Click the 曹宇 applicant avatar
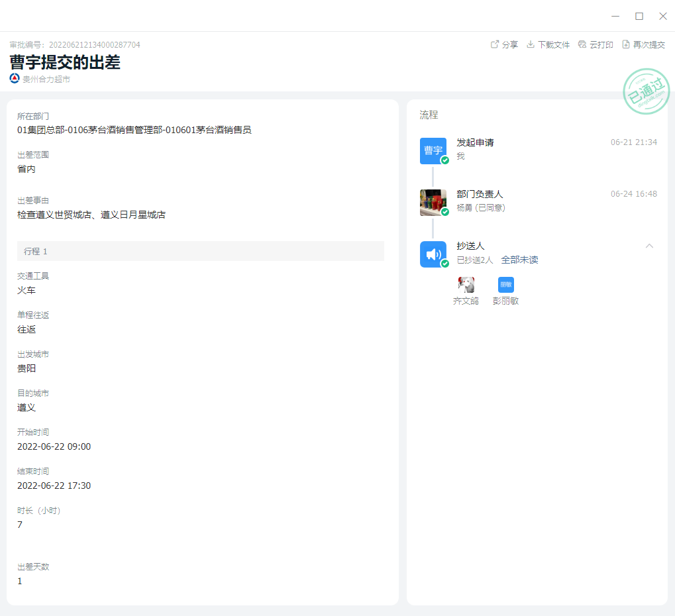 coord(433,150)
